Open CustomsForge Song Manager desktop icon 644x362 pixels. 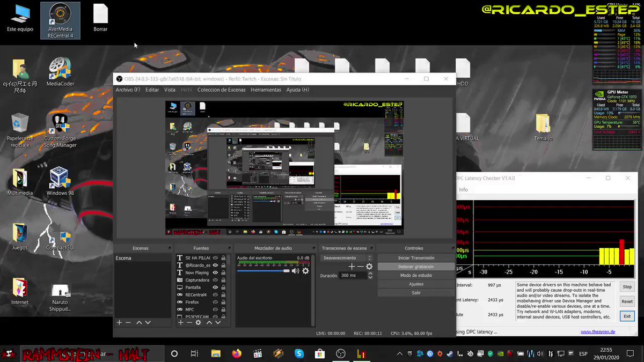60,130
